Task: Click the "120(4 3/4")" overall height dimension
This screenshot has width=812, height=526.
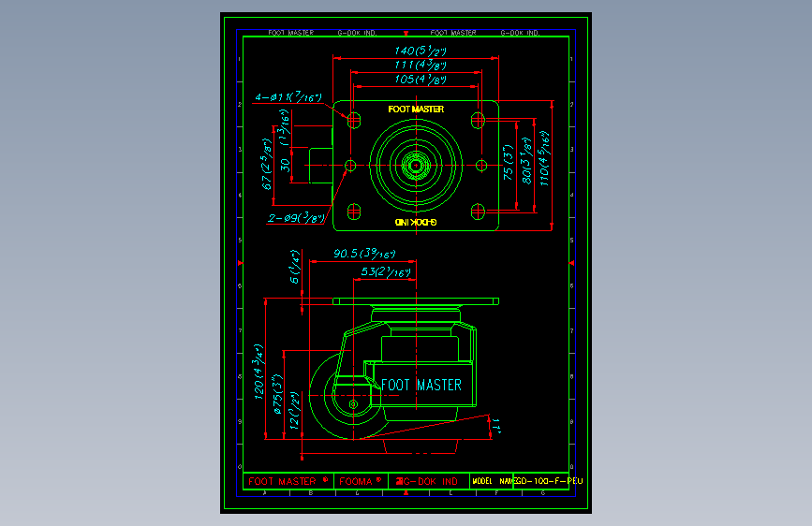Action: pyautogui.click(x=258, y=372)
